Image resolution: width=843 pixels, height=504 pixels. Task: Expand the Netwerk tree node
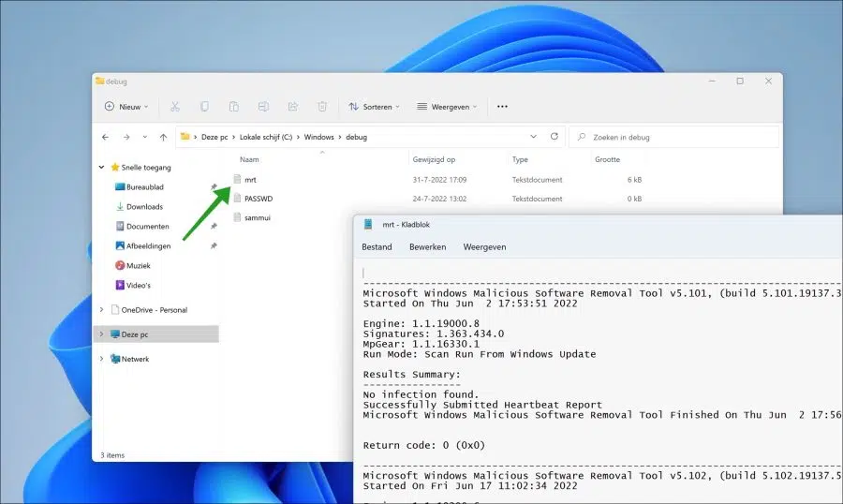click(x=101, y=359)
